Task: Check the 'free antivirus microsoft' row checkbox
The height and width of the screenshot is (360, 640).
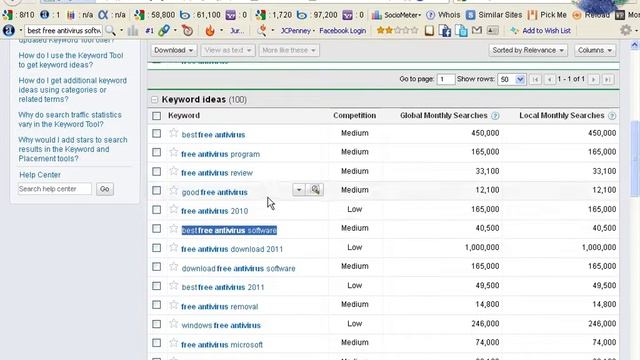Action: point(156,343)
